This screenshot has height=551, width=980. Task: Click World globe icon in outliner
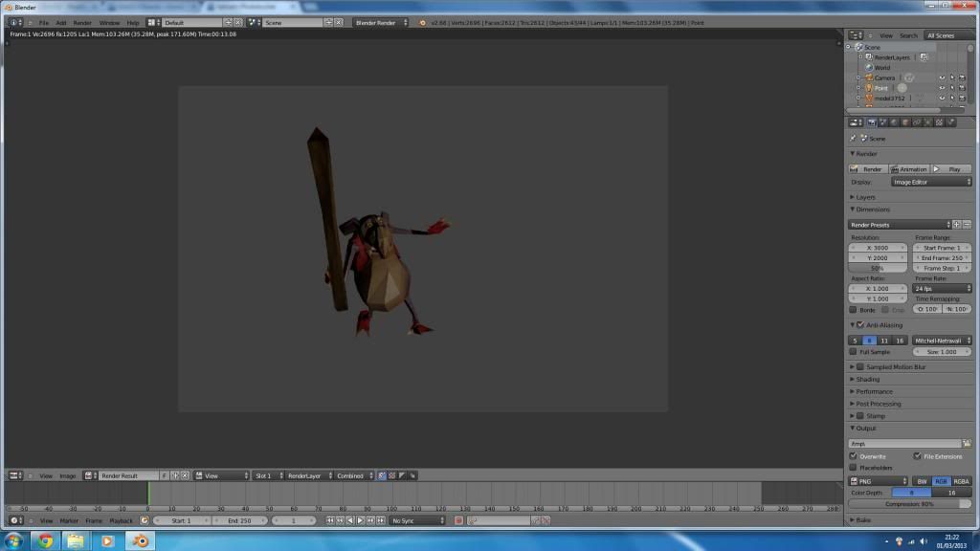869,68
